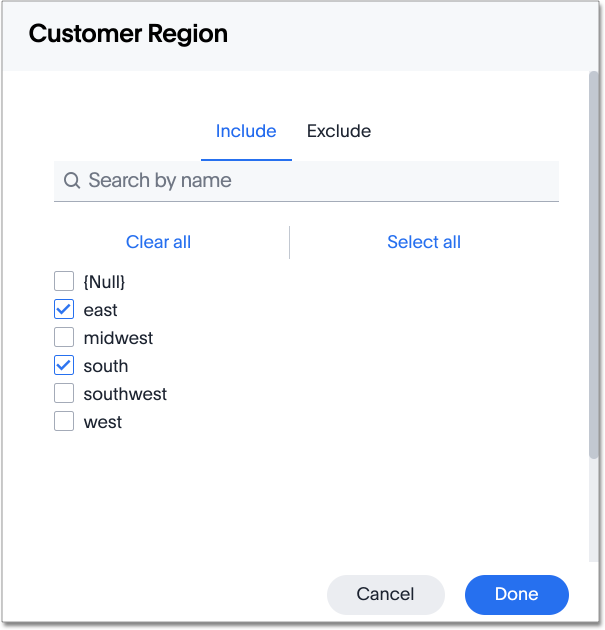Uncheck the east checkbox
The height and width of the screenshot is (630, 605).
pos(64,310)
